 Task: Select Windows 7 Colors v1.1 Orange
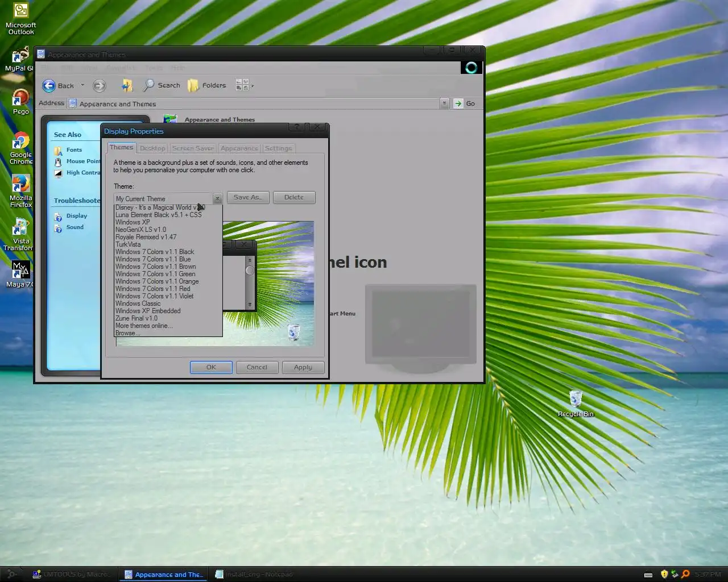(168, 281)
